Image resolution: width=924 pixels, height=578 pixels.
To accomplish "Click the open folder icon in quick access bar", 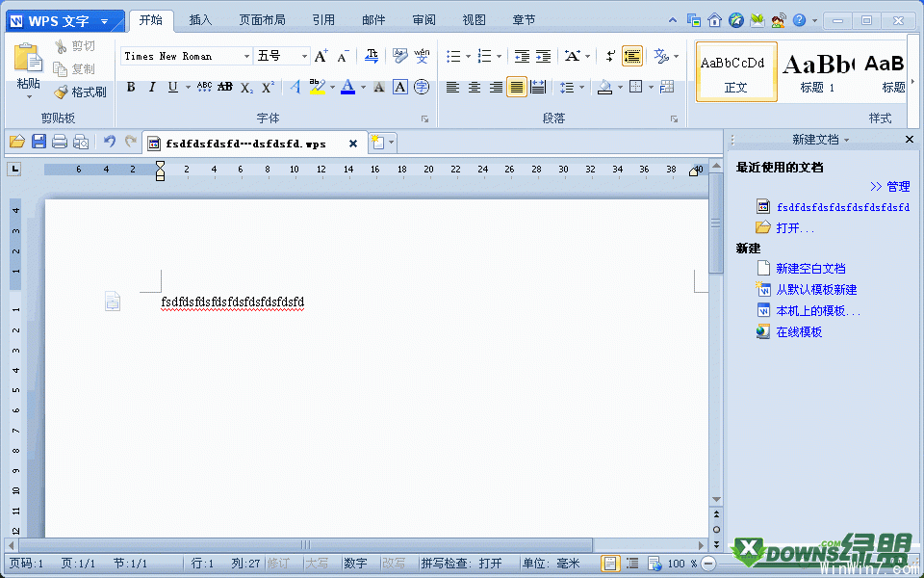I will [16, 143].
